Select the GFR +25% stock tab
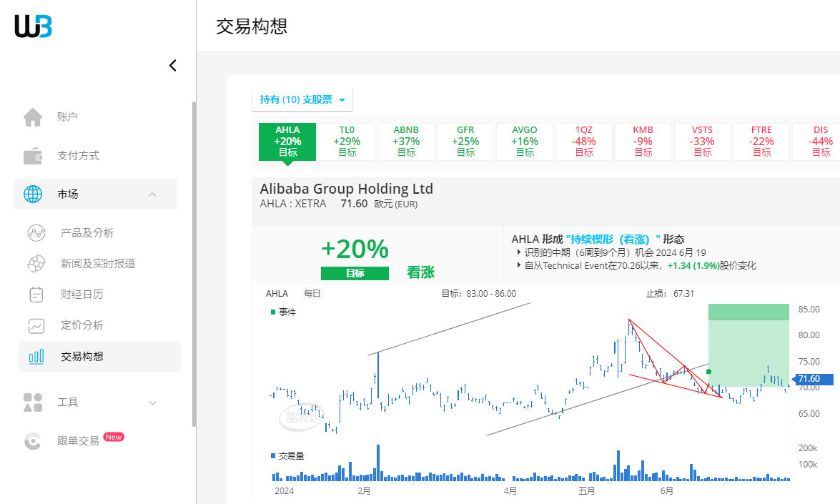Screen dimensions: 840x504 pyautogui.click(x=465, y=142)
